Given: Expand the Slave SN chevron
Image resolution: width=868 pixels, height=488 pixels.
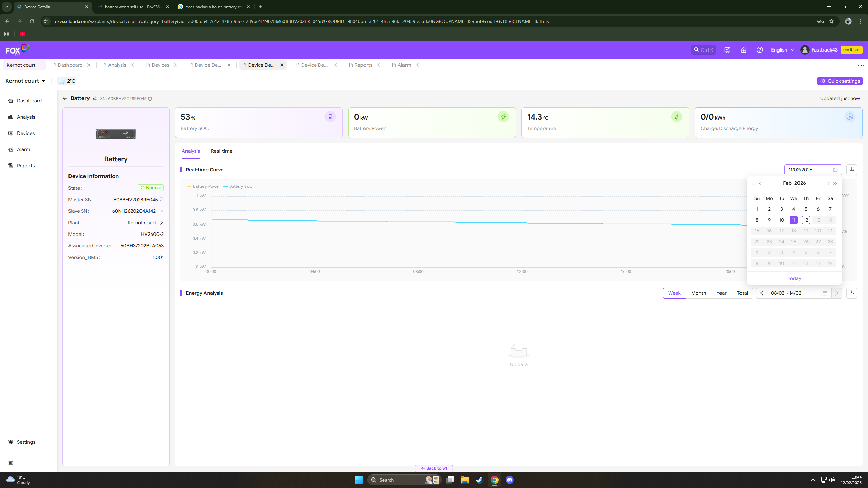Looking at the screenshot, I should pyautogui.click(x=162, y=211).
